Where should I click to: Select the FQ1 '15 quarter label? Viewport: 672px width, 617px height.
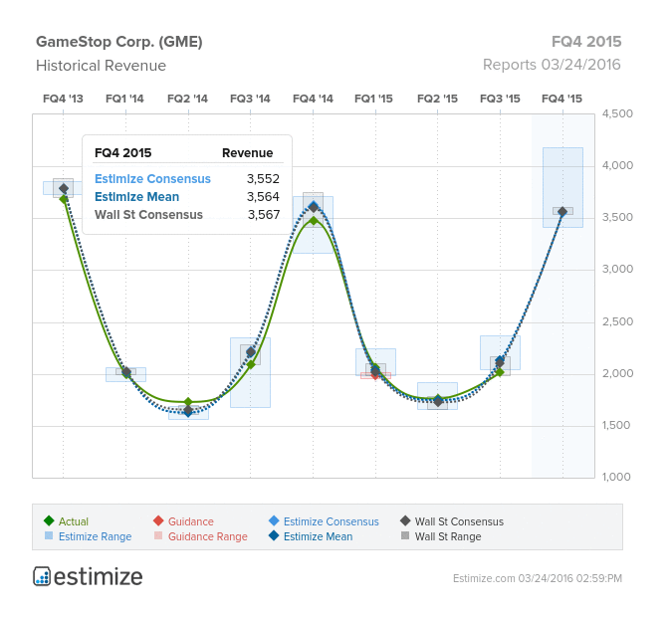coord(373,99)
